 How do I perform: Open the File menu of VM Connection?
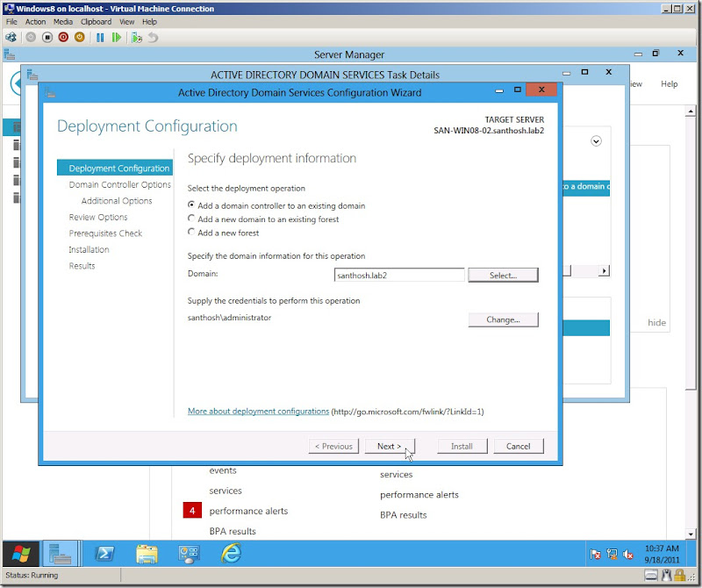[x=11, y=21]
